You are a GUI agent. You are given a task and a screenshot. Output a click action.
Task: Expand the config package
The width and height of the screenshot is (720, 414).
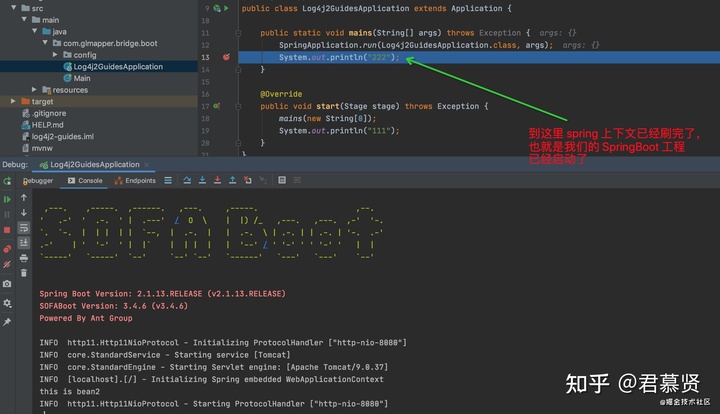55,55
